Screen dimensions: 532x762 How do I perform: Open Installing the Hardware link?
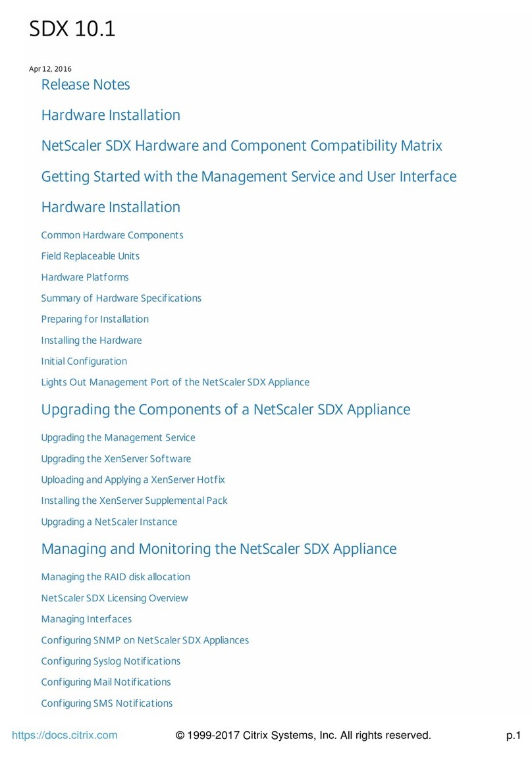pos(92,340)
